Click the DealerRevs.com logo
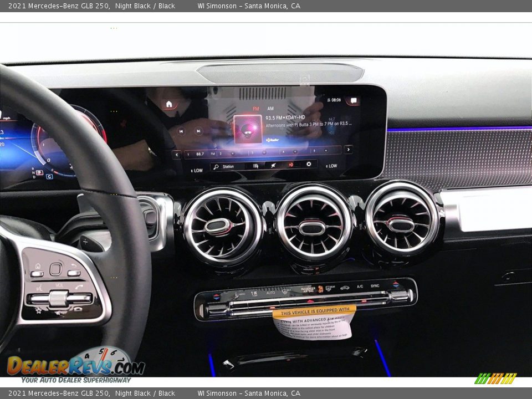The height and width of the screenshot is (399, 532). (x=76, y=365)
